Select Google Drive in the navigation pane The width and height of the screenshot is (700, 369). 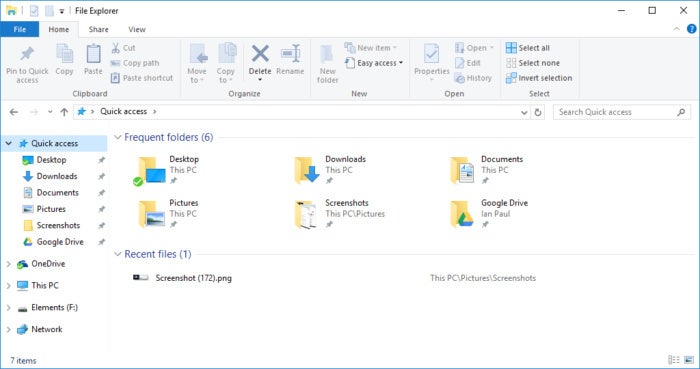pos(60,242)
